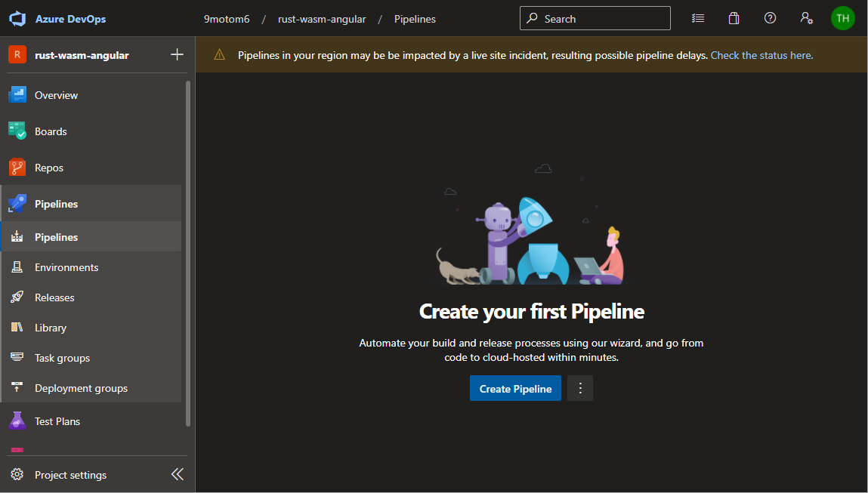868x493 pixels.
Task: Open the Marketplace shopping bag icon
Action: pyautogui.click(x=734, y=18)
